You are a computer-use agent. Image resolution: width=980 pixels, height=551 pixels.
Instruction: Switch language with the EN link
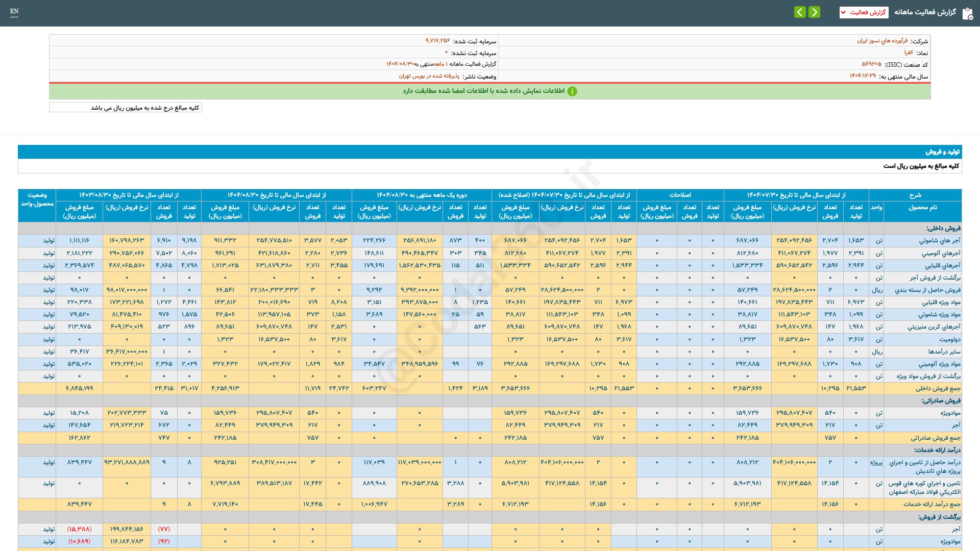[x=14, y=11]
